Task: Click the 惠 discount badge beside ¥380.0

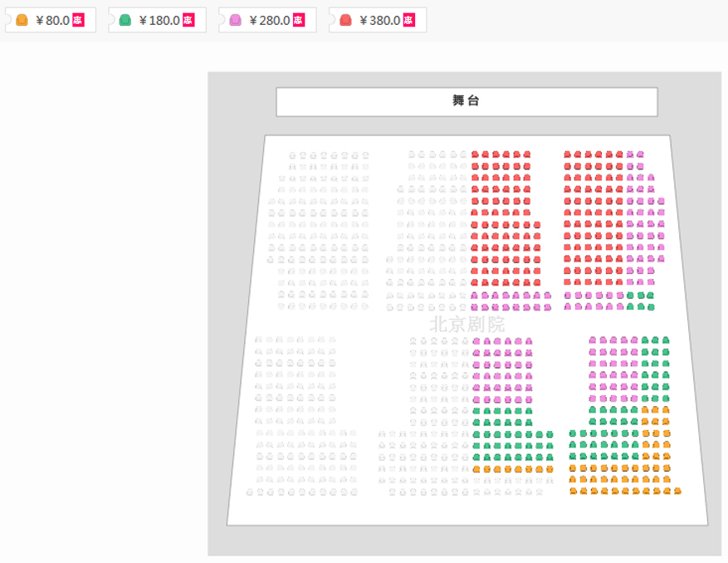Action: point(409,20)
